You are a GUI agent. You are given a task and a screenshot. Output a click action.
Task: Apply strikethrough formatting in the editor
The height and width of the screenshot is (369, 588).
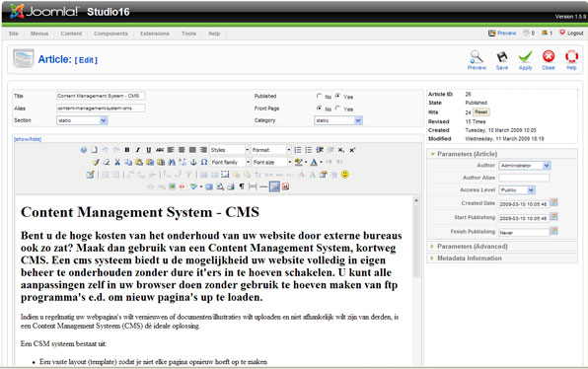click(x=160, y=150)
